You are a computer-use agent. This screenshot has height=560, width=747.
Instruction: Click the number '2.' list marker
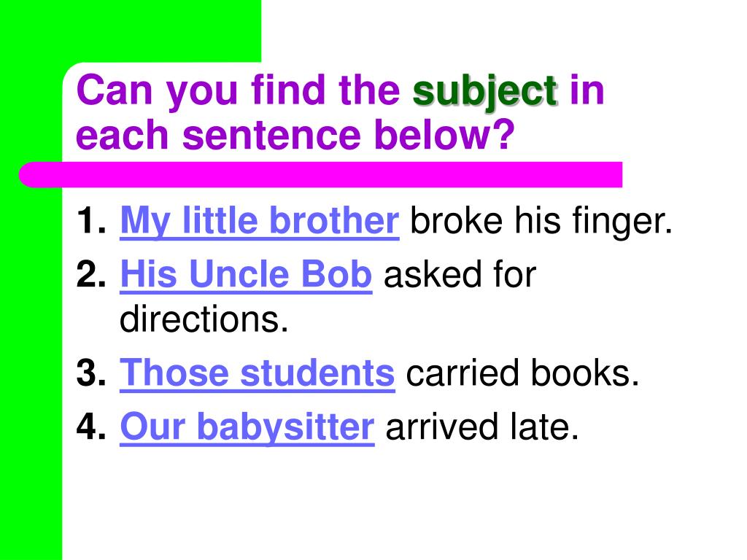pos(91,274)
